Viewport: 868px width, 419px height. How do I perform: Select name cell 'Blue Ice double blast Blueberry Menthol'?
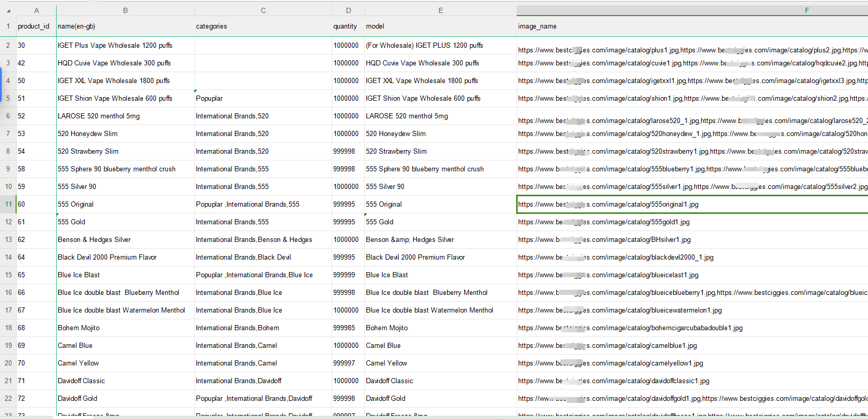[x=125, y=292]
